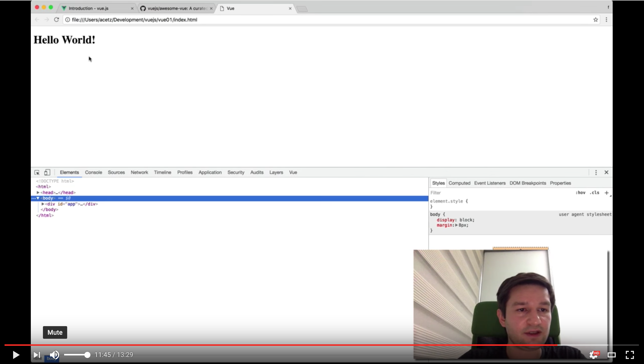Image resolution: width=644 pixels, height=364 pixels.
Task: Close the awesome-vue browser tab
Action: click(211, 9)
